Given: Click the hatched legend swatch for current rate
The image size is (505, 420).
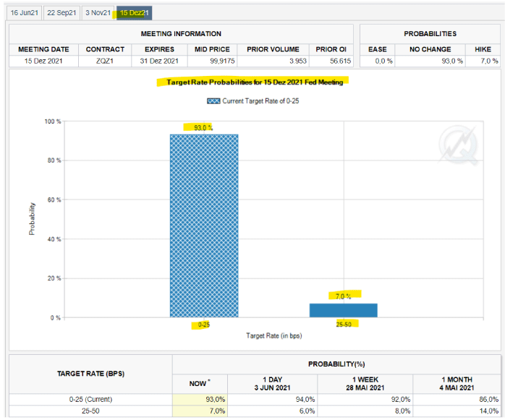Looking at the screenshot, I should tap(213, 101).
